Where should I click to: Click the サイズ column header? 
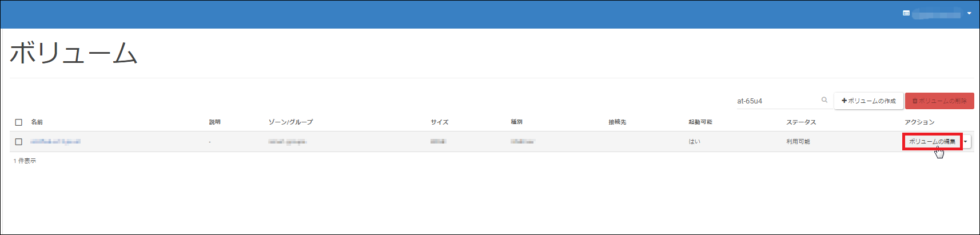[440, 122]
